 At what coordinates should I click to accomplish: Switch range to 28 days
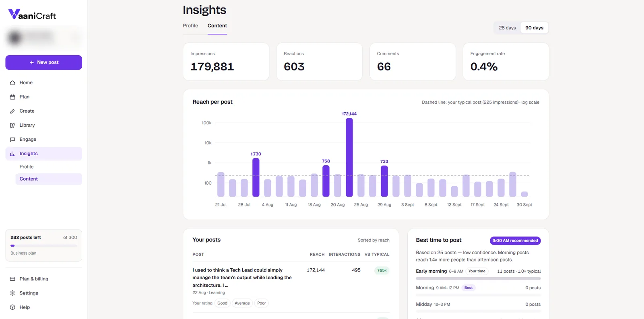point(507,28)
